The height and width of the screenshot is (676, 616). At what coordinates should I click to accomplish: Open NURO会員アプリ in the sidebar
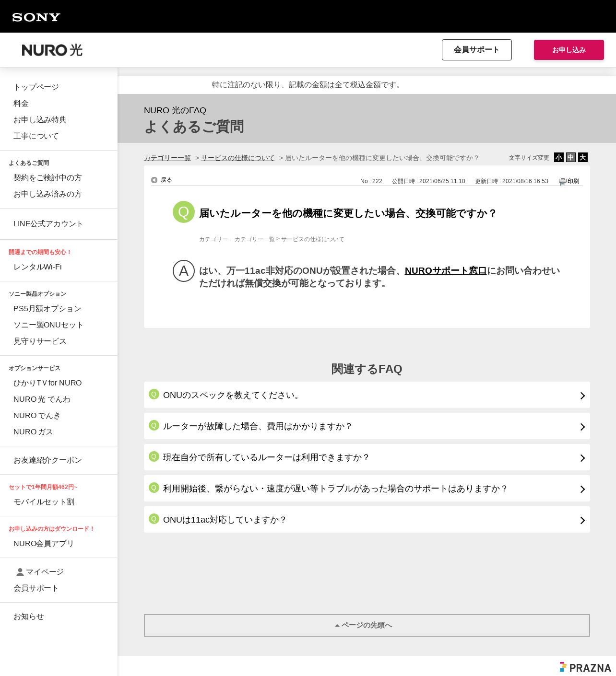[x=44, y=543]
